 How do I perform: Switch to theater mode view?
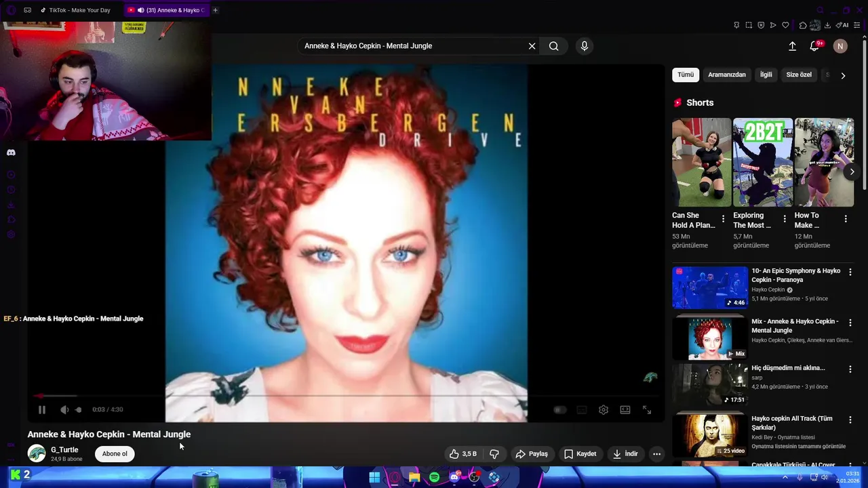[625, 409]
